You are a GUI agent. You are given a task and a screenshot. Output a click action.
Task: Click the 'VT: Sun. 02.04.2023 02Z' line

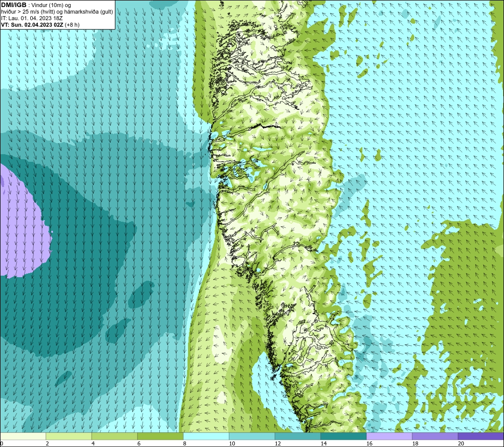click(x=32, y=25)
